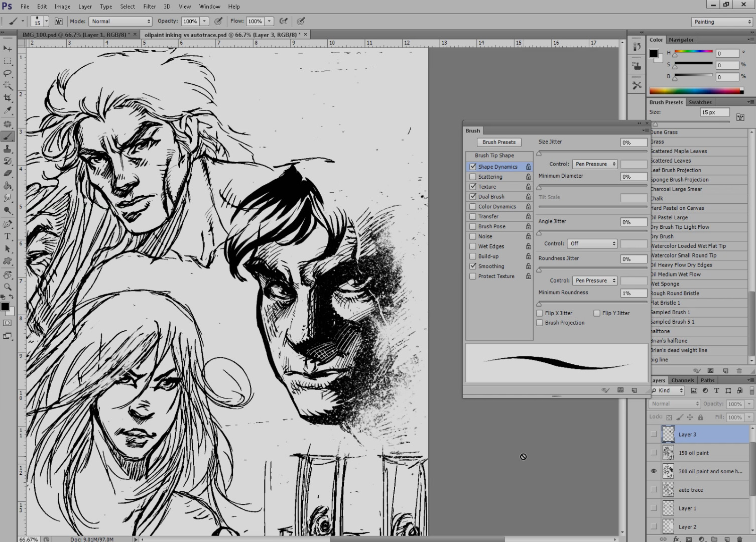
Task: Hide the 300 oil paint layer
Action: point(654,471)
